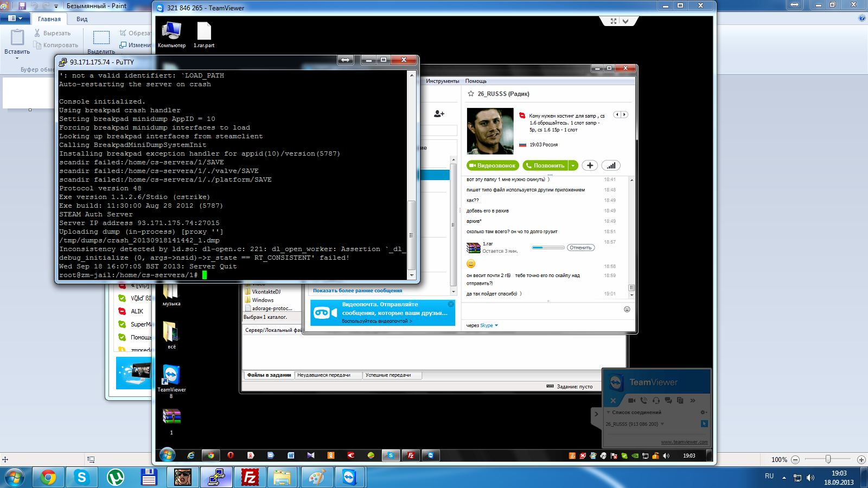Toggle remote control cursor for 26_RUSSS
This screenshot has width=868, height=488.
[x=704, y=423]
